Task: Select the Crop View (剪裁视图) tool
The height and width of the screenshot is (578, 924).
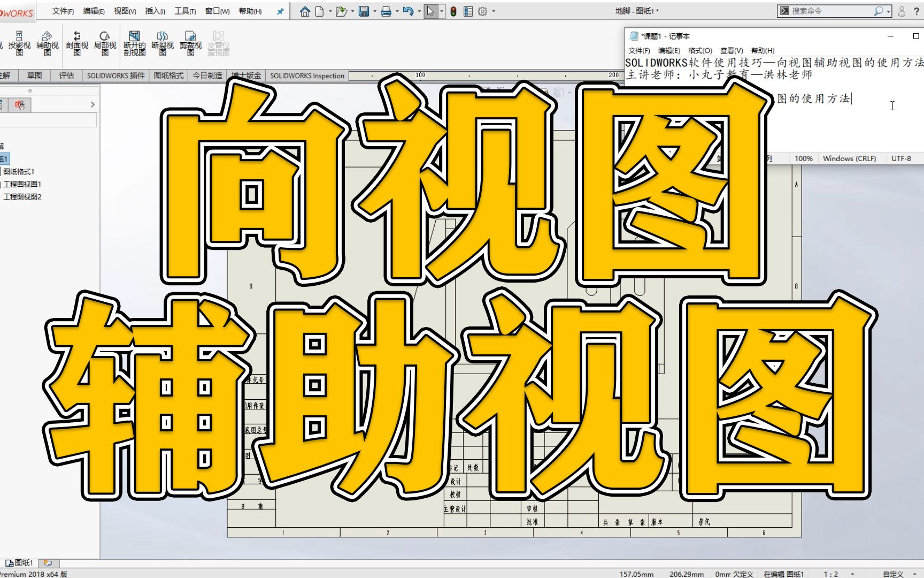Action: [190, 43]
